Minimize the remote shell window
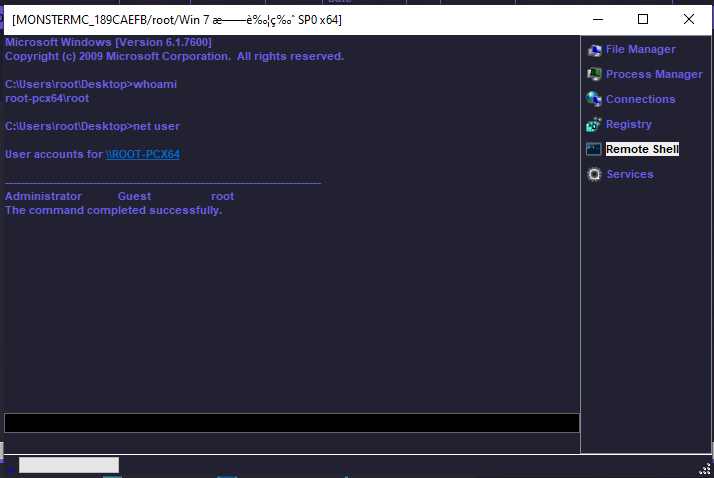714x478 pixels. tap(598, 19)
